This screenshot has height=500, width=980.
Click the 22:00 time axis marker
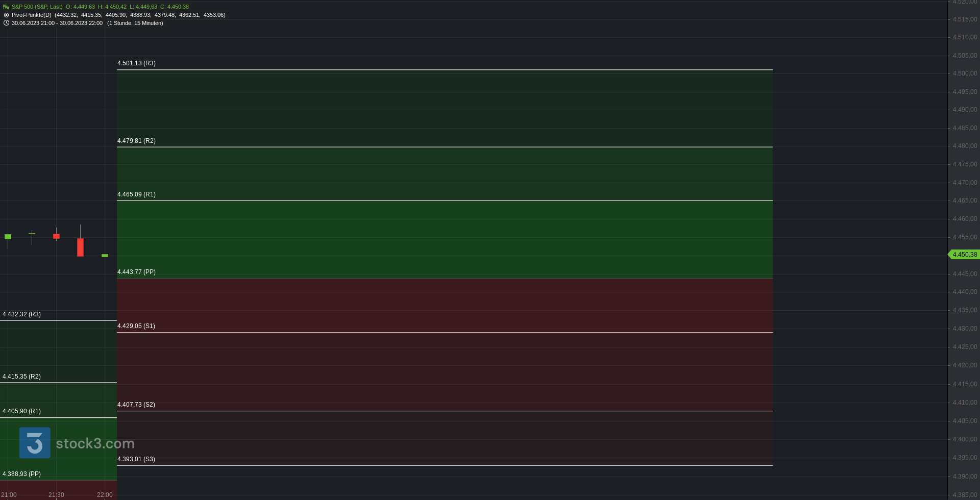coord(105,495)
